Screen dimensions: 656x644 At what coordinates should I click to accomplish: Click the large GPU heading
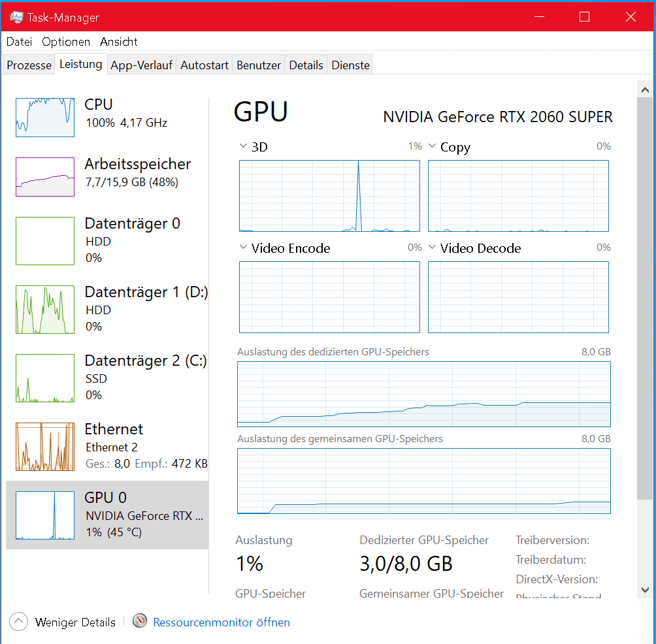(261, 112)
